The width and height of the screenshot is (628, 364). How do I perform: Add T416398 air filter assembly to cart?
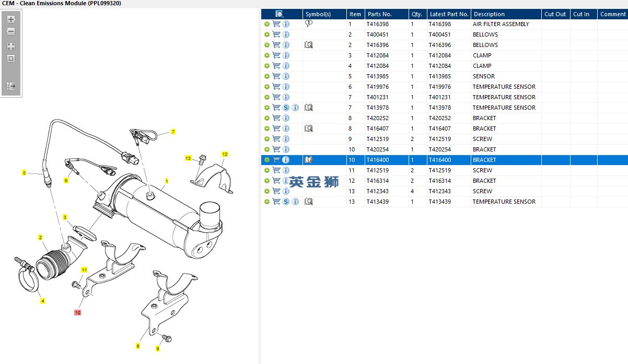tap(276, 24)
